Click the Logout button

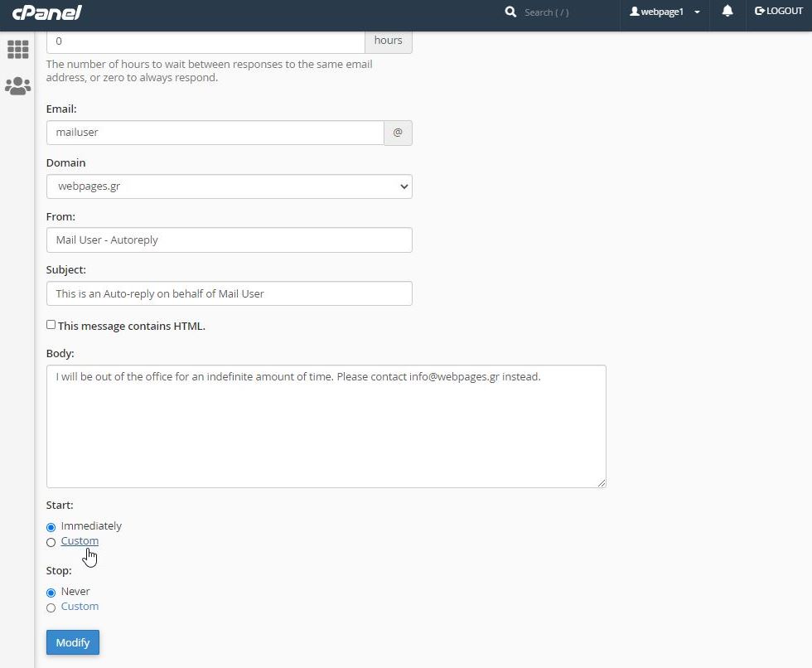click(779, 12)
